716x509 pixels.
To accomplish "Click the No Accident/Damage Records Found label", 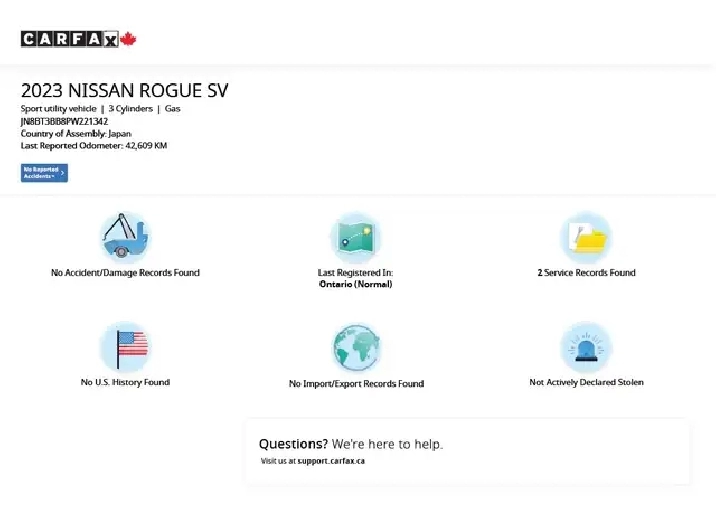I will [125, 273].
